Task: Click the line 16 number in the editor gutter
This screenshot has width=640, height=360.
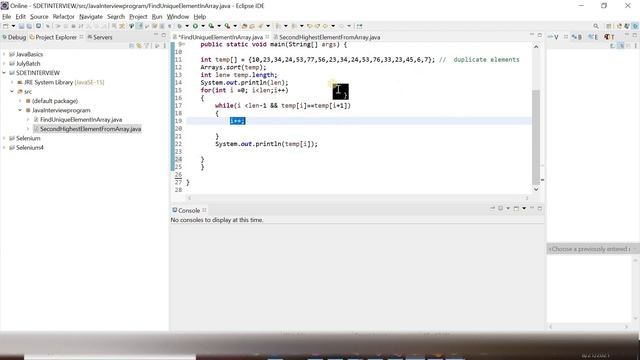Action: [x=178, y=98]
